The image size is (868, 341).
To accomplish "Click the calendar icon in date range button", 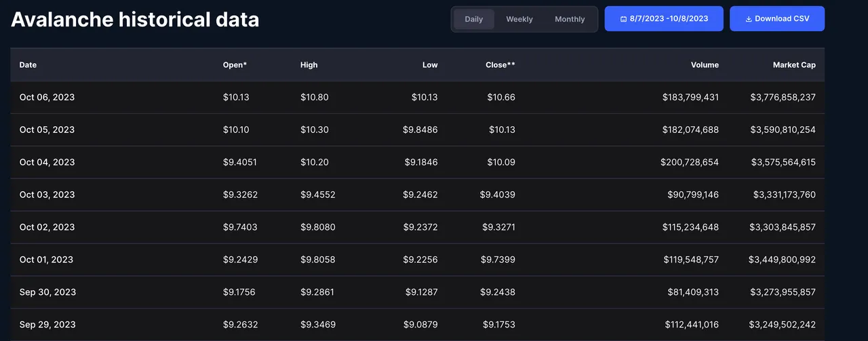I will click(x=623, y=19).
